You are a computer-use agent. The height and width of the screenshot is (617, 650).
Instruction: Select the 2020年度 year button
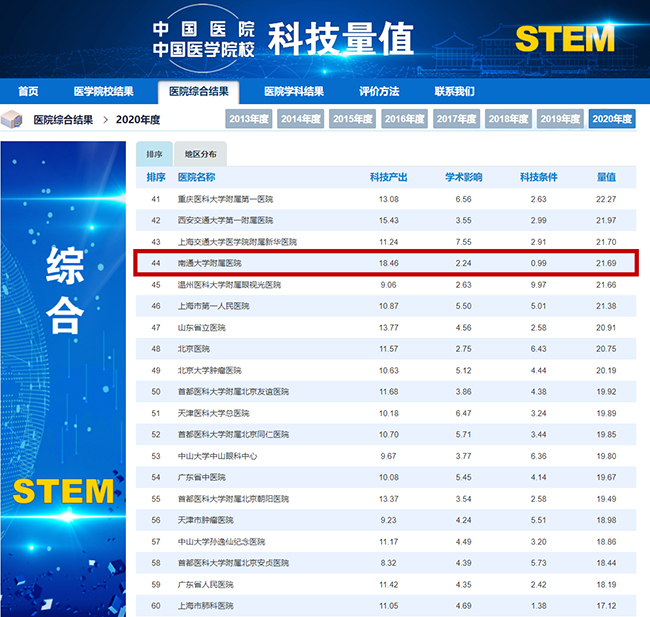611,119
